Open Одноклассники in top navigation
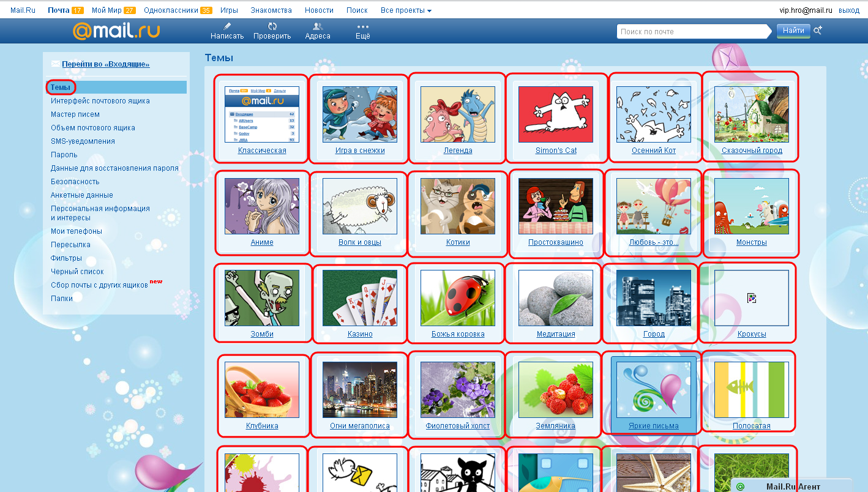This screenshot has height=492, width=868. 171,10
